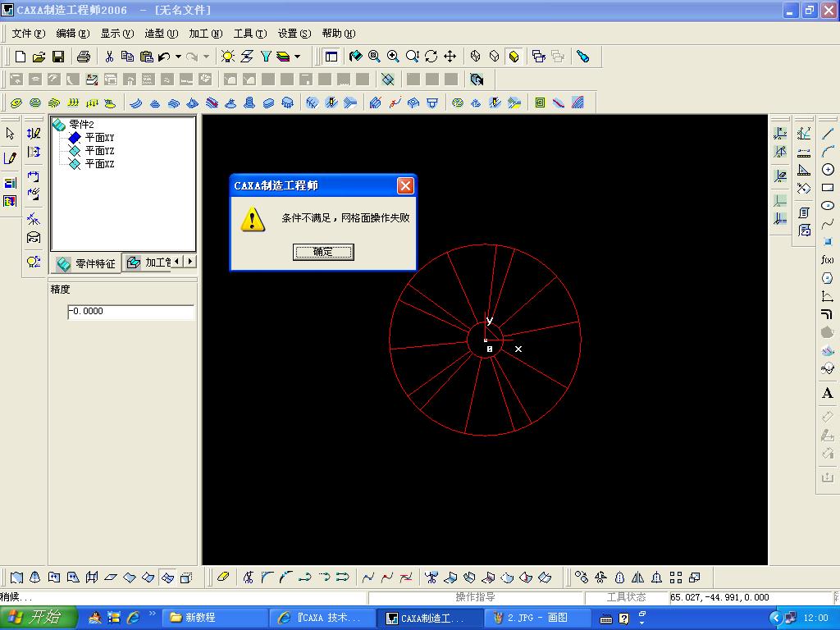Click the arrow selection pointer tool
The width and height of the screenshot is (840, 630).
coord(10,134)
